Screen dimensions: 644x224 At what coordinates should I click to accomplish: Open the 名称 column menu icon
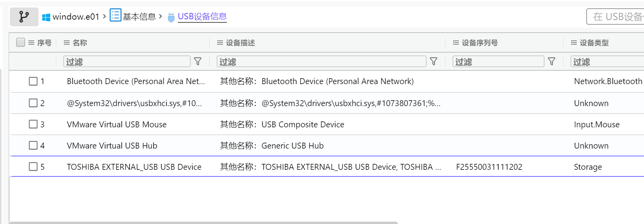click(x=67, y=42)
